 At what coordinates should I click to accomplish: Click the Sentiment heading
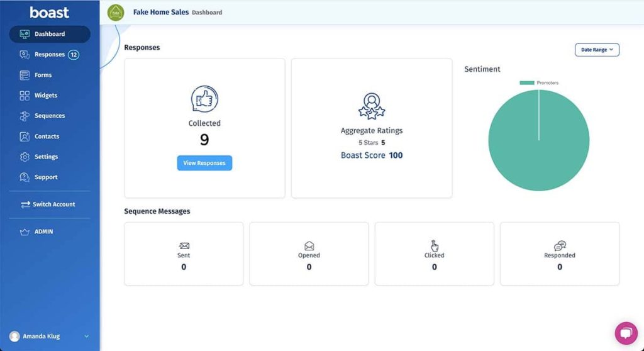coord(482,69)
